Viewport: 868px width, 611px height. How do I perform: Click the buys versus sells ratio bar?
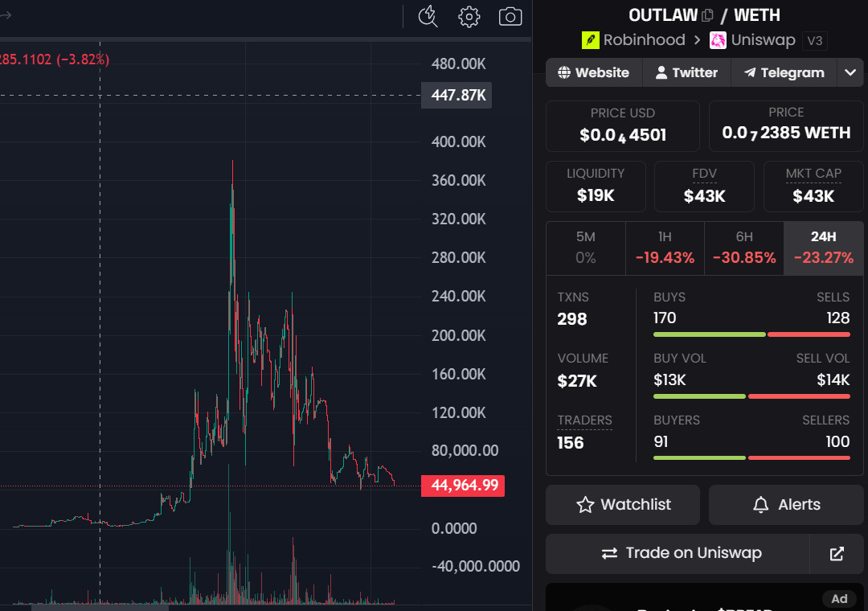[751, 334]
